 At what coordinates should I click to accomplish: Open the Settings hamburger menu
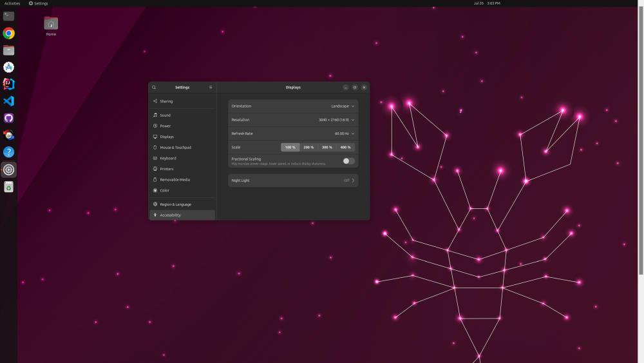coord(211,87)
